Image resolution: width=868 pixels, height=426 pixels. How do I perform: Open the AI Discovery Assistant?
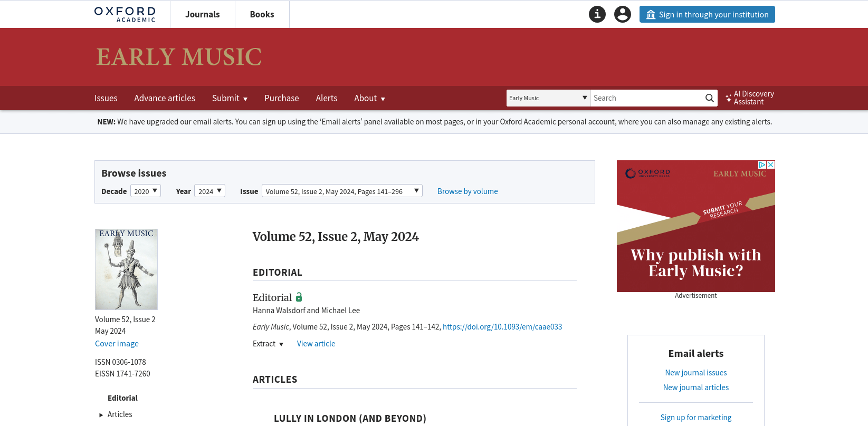[x=750, y=98]
